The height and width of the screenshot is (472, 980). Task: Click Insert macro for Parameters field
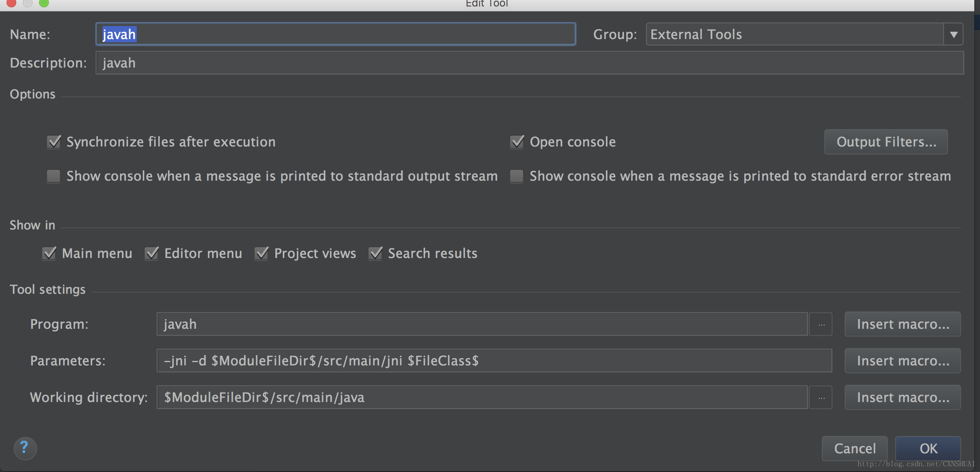pos(903,361)
